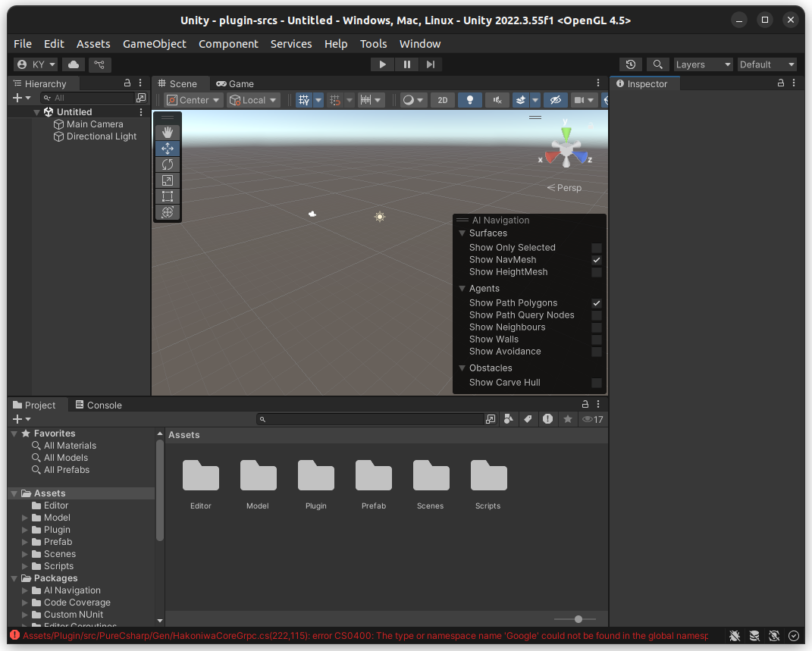Click the Play button

[382, 64]
